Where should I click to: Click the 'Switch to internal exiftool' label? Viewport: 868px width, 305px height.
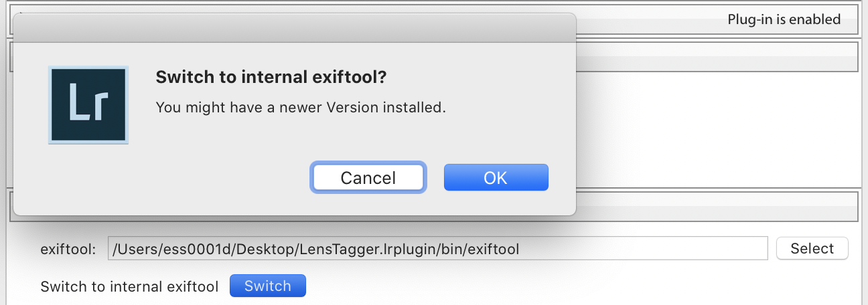pos(129,287)
